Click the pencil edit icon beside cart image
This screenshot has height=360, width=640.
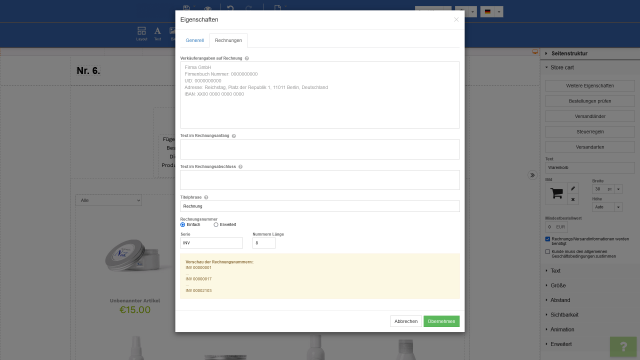(573, 189)
